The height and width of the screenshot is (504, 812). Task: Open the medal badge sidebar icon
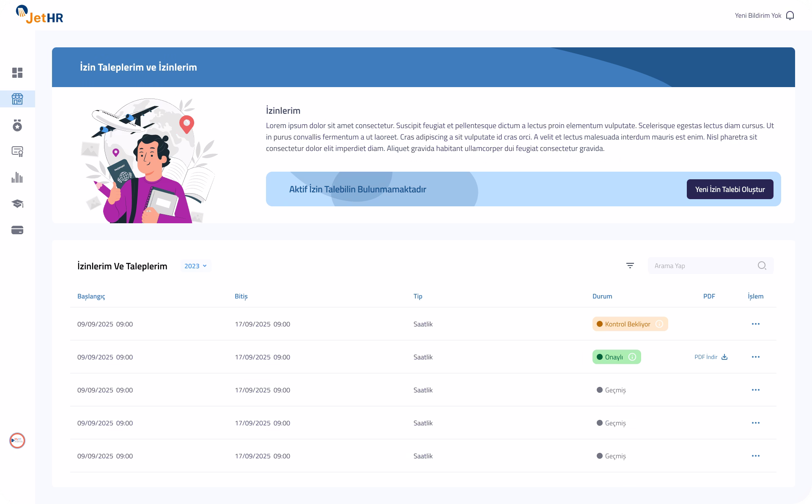17,125
